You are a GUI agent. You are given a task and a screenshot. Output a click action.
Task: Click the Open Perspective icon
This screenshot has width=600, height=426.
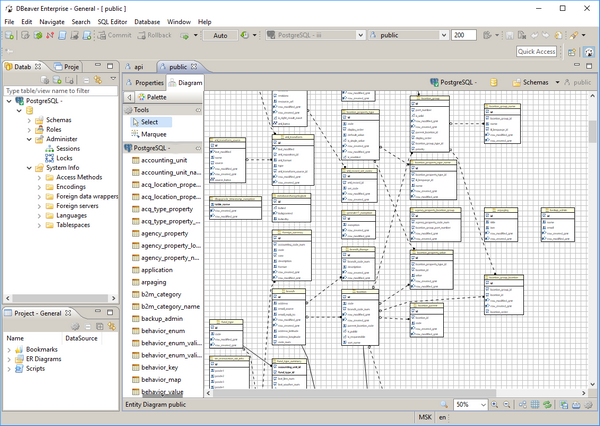tap(572, 52)
